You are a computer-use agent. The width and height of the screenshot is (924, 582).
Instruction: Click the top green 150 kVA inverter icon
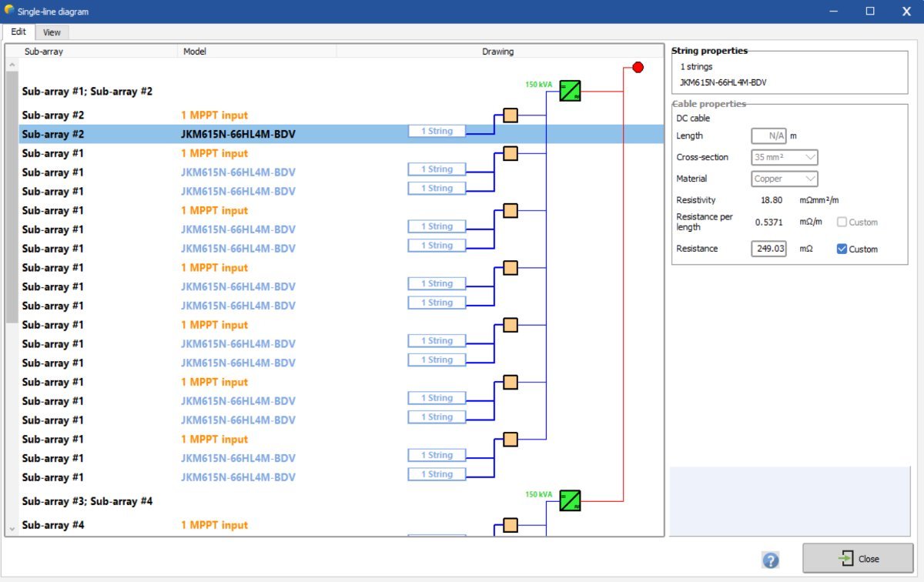(570, 91)
